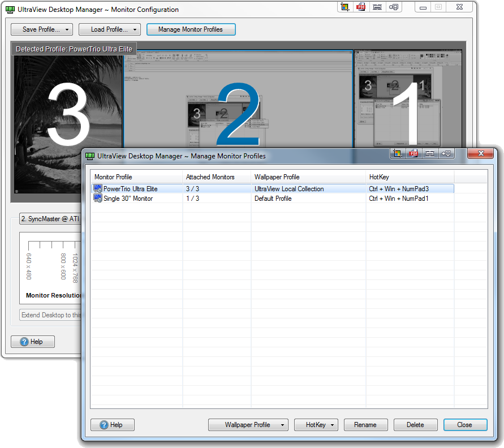Image resolution: width=504 pixels, height=448 pixels.
Task: Close the Manage Monitor Profiles dialog with red X
Action: click(x=481, y=153)
